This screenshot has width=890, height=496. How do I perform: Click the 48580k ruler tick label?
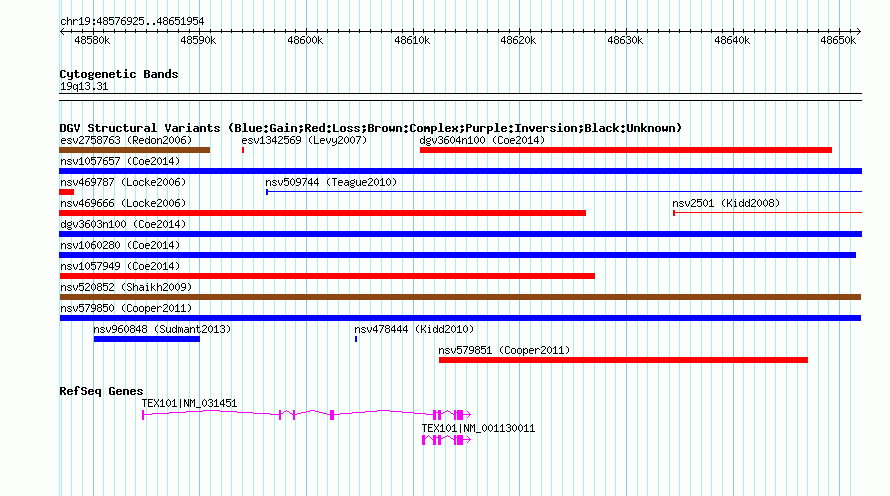(x=92, y=40)
